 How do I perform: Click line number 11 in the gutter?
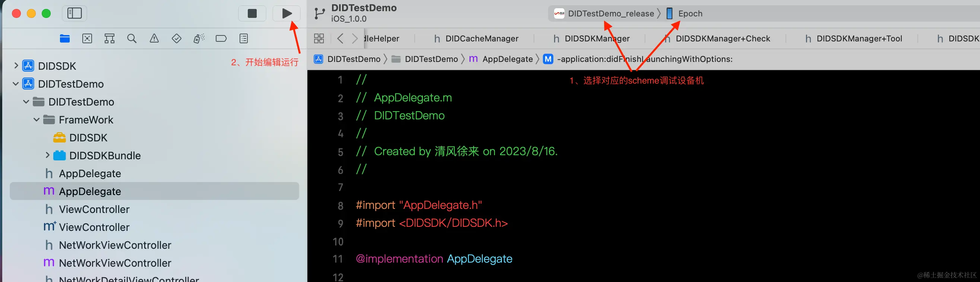pos(338,259)
